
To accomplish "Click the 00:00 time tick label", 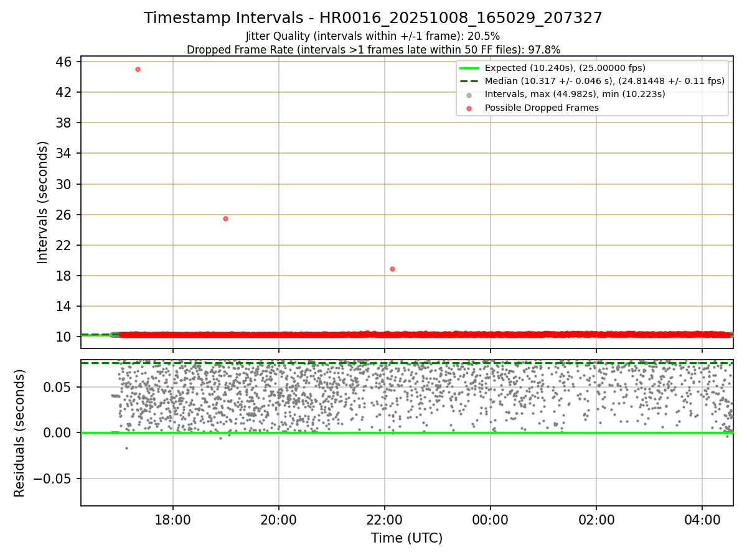I will click(491, 519).
